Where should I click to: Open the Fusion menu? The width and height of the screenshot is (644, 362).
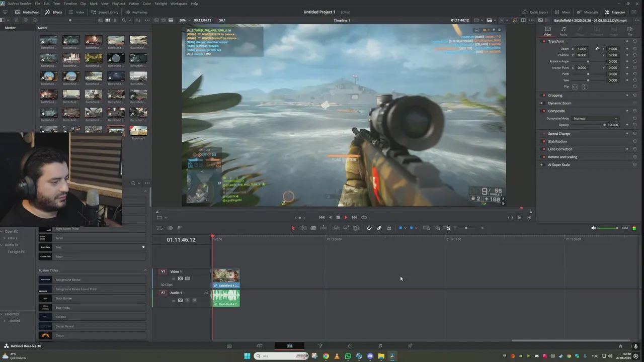134,4
